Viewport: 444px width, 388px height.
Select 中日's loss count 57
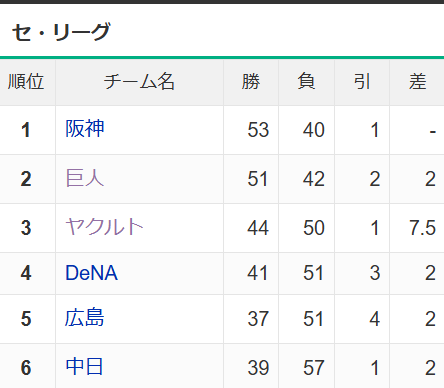[x=313, y=368]
